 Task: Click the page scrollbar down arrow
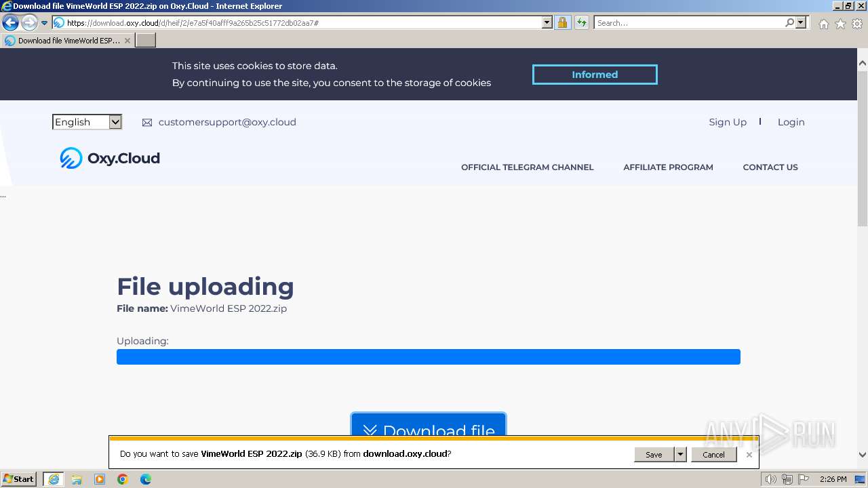pos(863,455)
